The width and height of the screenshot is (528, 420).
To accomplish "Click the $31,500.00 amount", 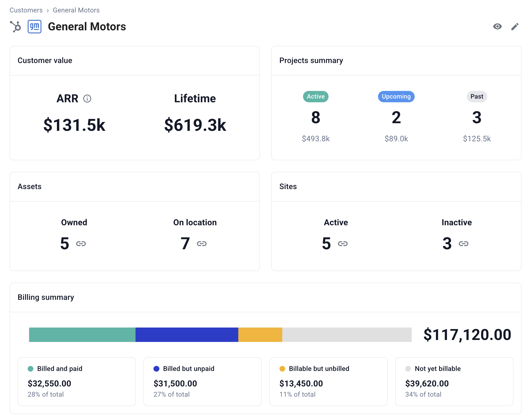I will (x=175, y=384).
